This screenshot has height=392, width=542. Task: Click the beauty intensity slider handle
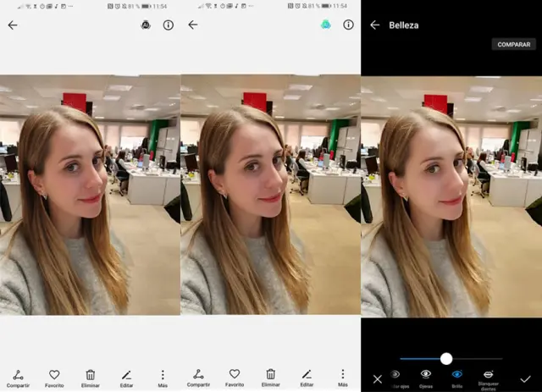pos(446,358)
